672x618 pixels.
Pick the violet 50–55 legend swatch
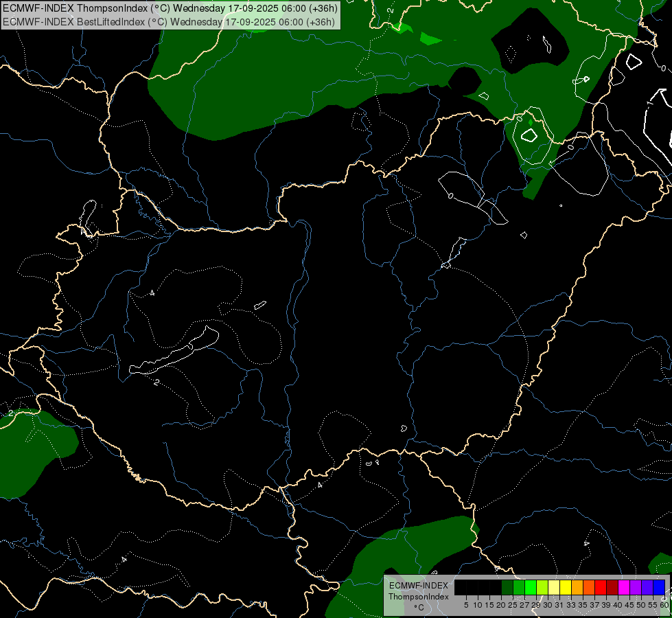(647, 587)
